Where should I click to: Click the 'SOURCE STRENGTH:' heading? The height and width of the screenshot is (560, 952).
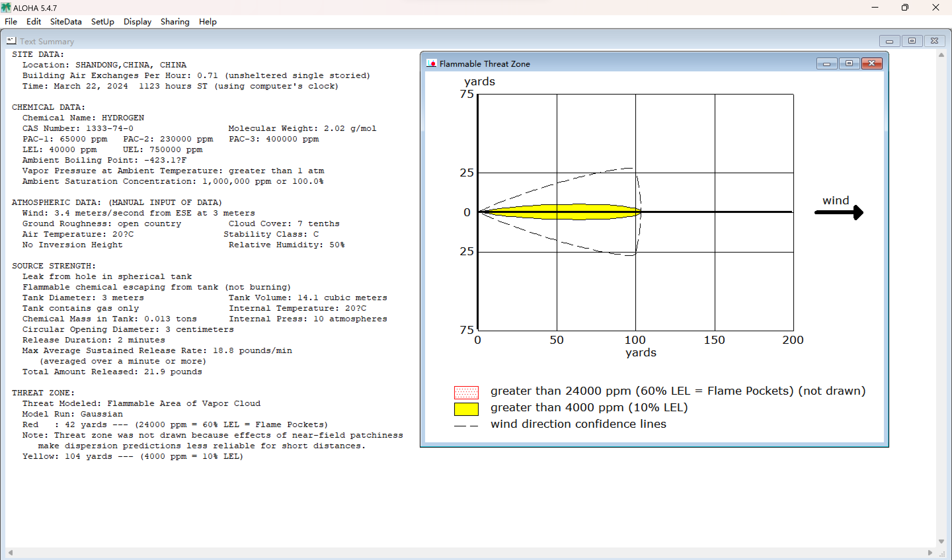coord(54,266)
